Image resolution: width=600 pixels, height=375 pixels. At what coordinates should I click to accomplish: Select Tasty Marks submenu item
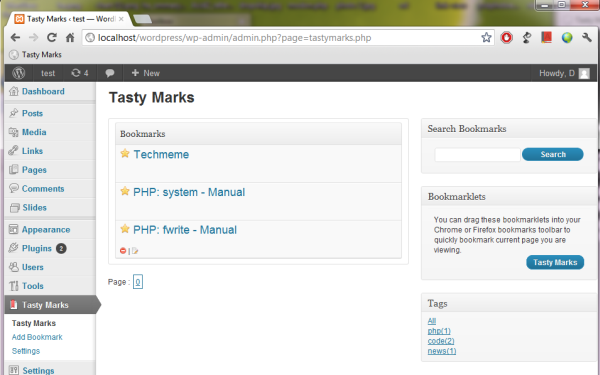pos(34,323)
